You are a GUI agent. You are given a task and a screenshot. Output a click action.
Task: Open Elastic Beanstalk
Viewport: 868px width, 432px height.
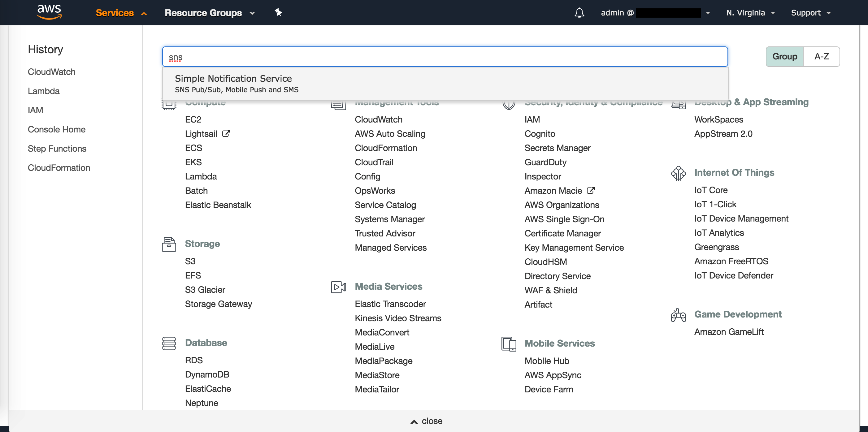(218, 205)
